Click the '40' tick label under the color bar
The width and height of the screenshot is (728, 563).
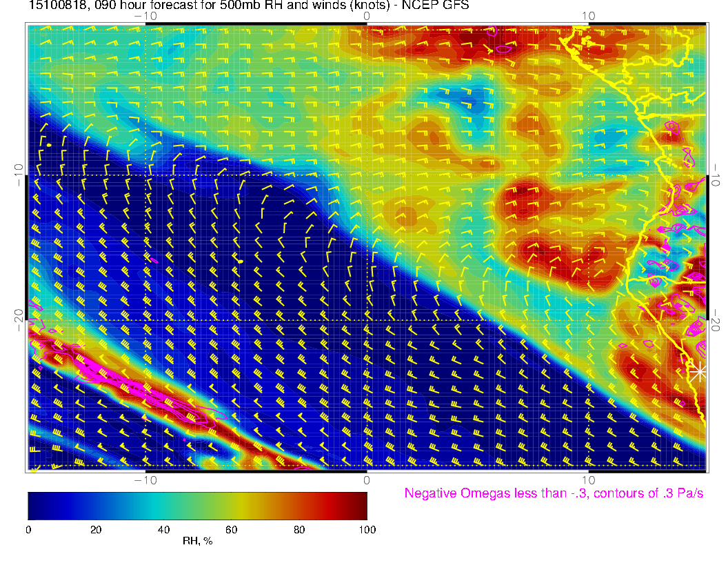(x=163, y=530)
